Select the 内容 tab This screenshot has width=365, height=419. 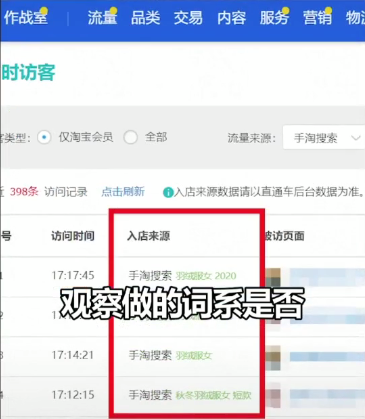[x=232, y=18]
